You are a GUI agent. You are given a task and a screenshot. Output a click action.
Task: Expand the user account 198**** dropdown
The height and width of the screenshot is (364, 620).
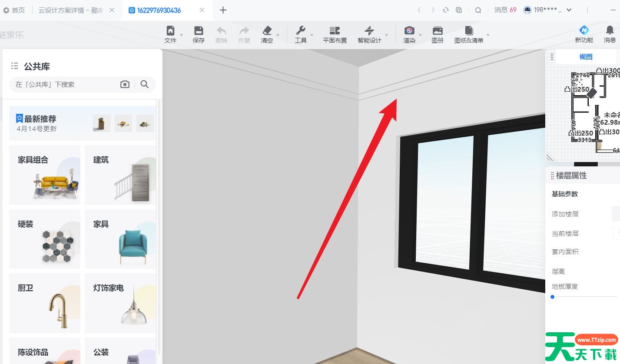569,10
